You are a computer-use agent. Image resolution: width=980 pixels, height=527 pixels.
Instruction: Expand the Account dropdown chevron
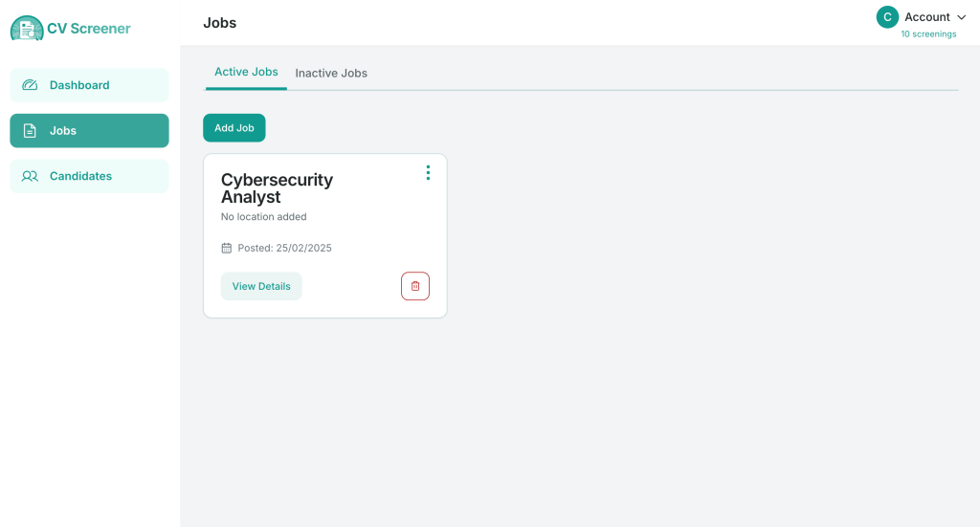tap(961, 17)
